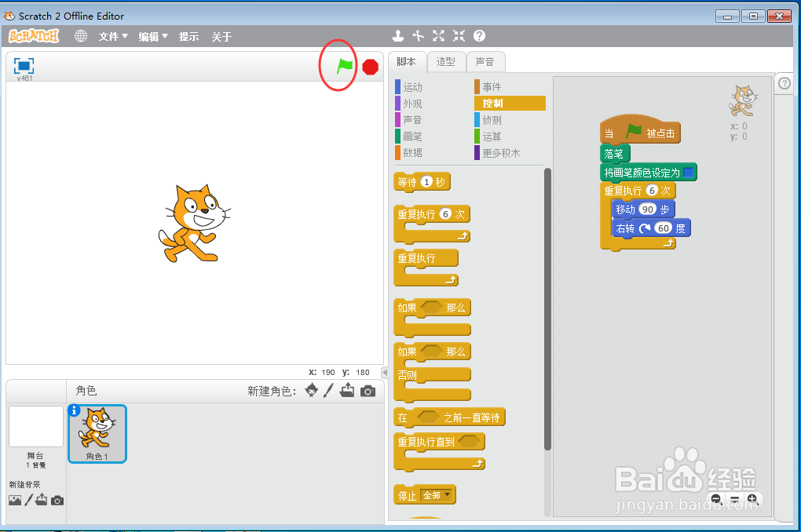Click the 如果 那么 否则 palette block

tap(432, 372)
